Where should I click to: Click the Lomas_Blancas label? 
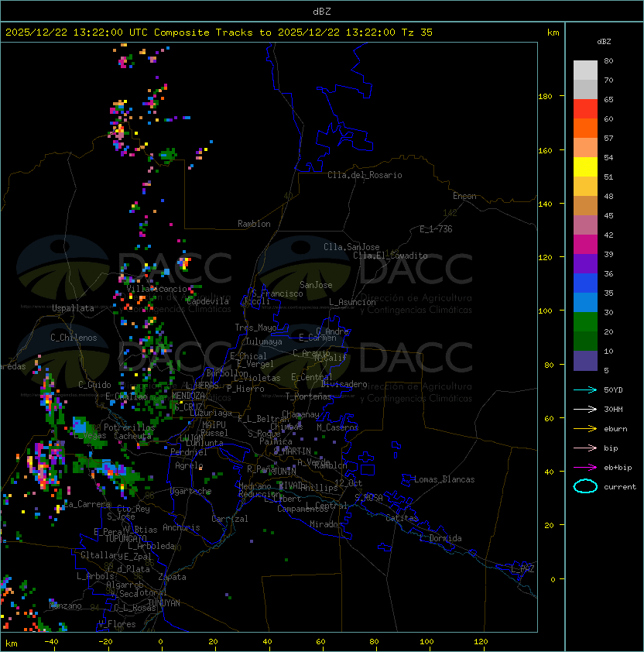(444, 479)
